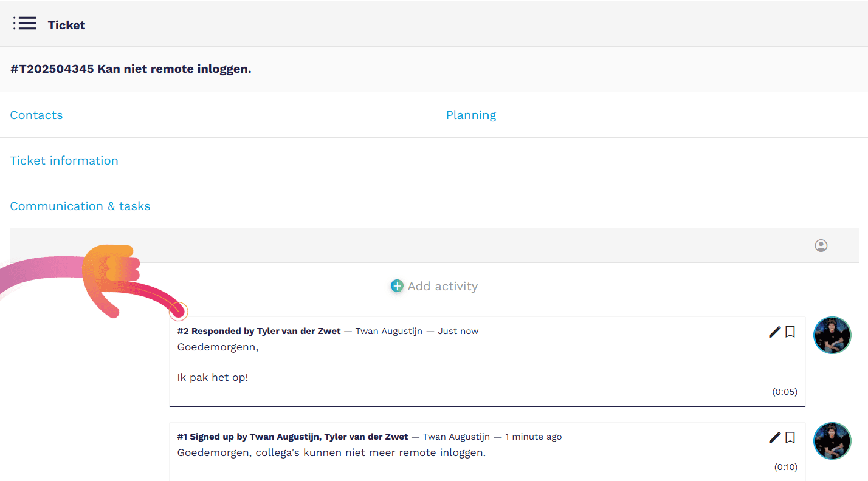The width and height of the screenshot is (868, 481).
Task: Click the 'Ik pak het op!' message text
Action: click(213, 377)
